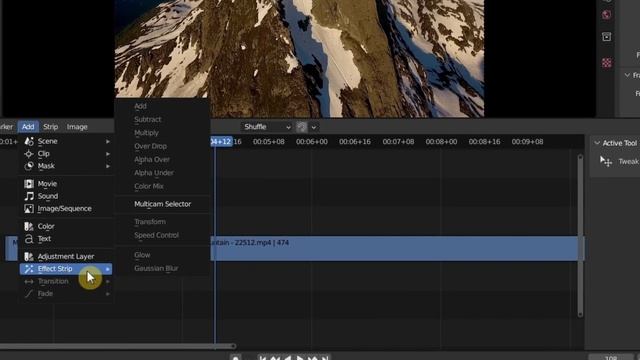This screenshot has width=640, height=360.
Task: Add a Text strip
Action: click(x=67, y=239)
